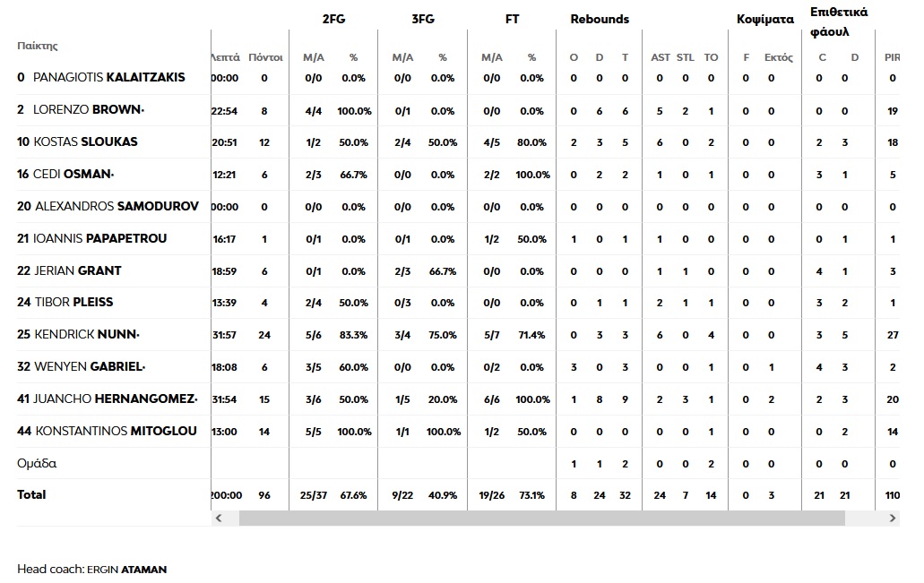
Task: Click the 3FG column group header
Action: [x=422, y=19]
